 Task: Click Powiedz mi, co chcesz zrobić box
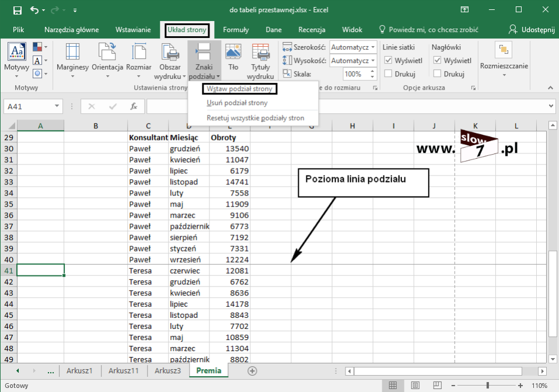(429, 30)
